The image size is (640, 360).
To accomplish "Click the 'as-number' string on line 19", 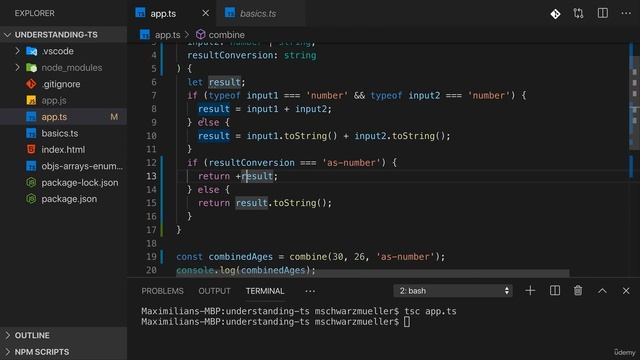I will click(x=405, y=257).
